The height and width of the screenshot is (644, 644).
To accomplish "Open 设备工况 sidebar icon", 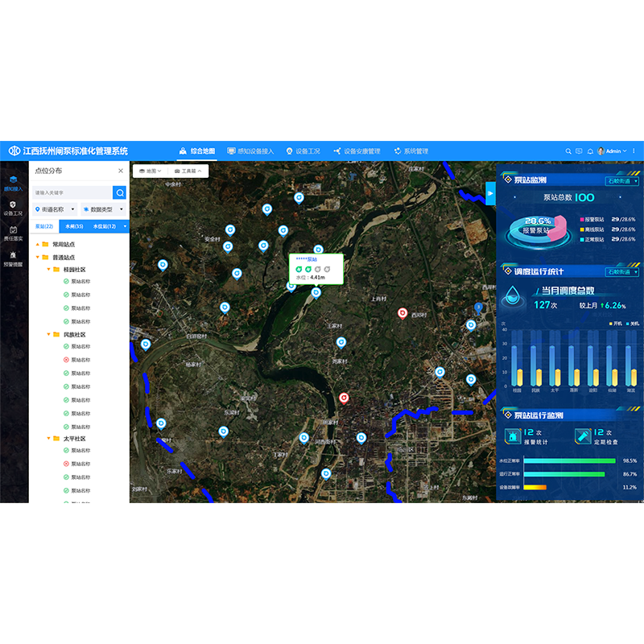I will pos(14,208).
